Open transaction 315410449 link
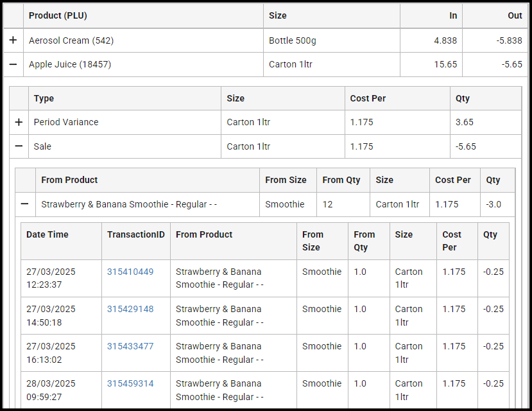 130,272
